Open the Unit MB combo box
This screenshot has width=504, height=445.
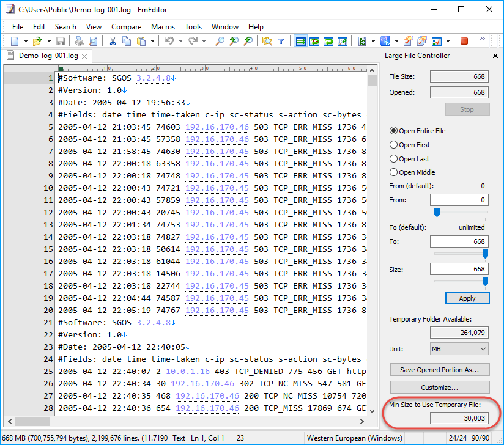[459, 349]
